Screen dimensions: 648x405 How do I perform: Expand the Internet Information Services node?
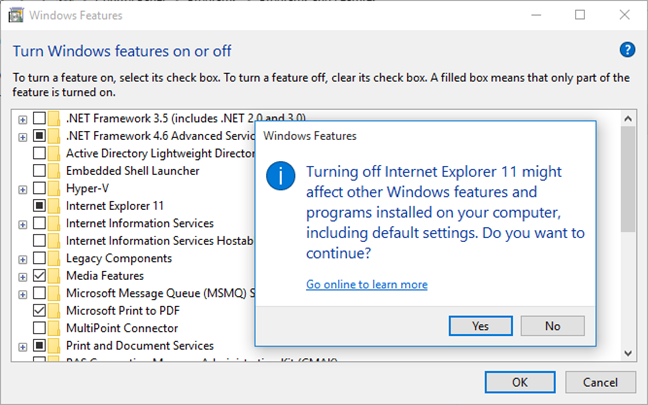[x=23, y=223]
